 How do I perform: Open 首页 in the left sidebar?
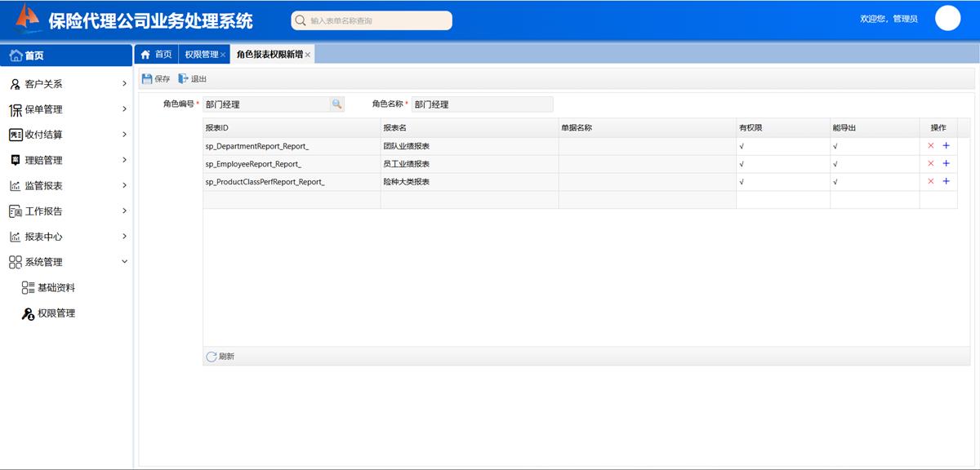pos(66,55)
